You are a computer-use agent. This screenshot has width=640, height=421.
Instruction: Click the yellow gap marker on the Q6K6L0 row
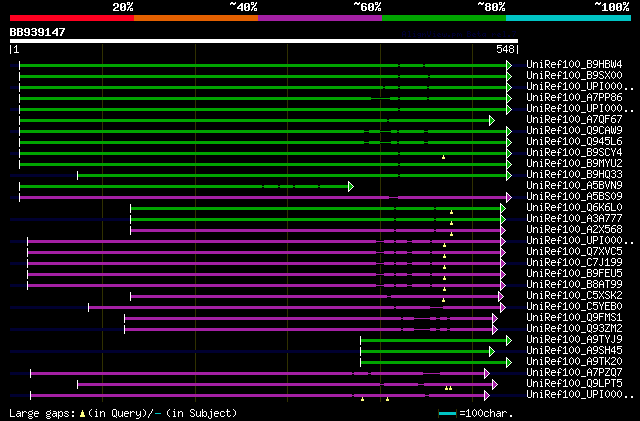click(x=451, y=212)
